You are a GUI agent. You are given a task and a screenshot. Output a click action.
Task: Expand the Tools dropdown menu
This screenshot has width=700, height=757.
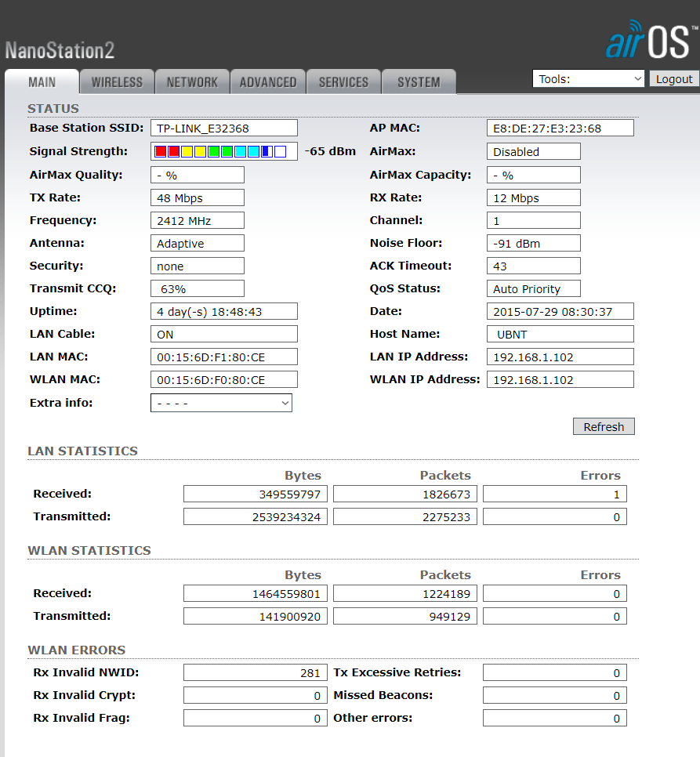[x=589, y=78]
